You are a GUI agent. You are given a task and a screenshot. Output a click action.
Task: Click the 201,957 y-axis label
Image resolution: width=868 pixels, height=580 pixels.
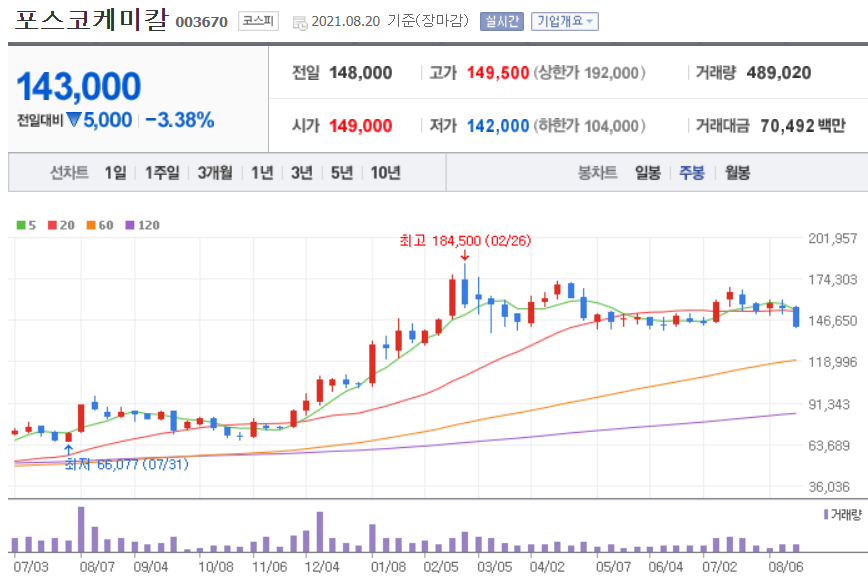point(833,239)
